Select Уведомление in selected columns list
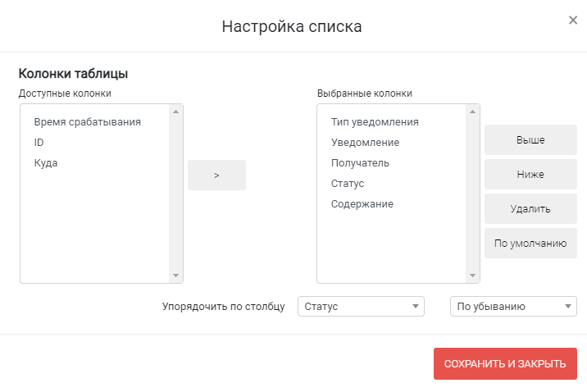The height and width of the screenshot is (392, 587). 365,143
